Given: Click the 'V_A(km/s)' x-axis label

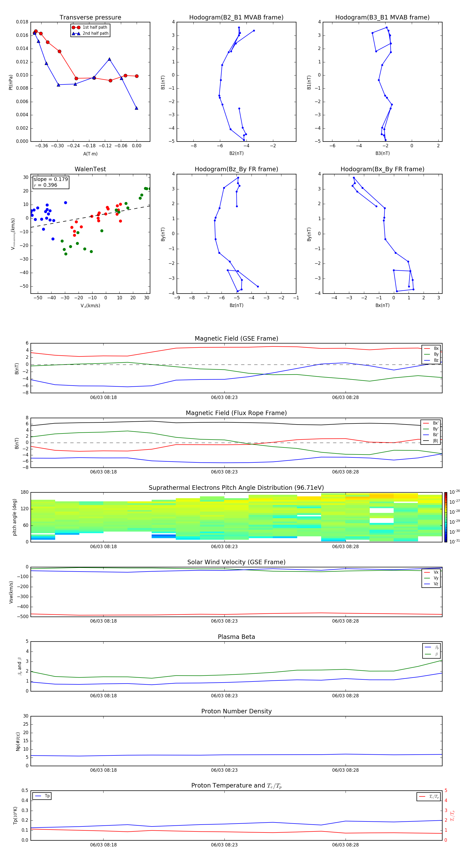Looking at the screenshot, I should (x=90, y=306).
